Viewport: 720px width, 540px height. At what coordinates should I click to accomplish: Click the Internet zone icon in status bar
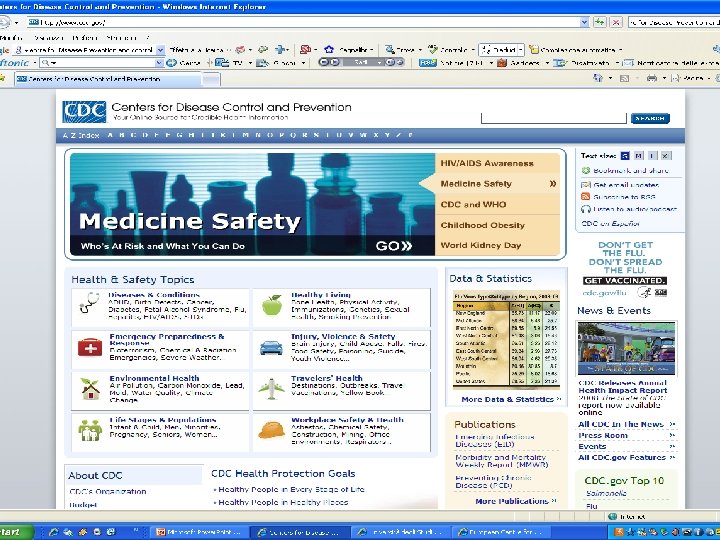pyautogui.click(x=613, y=517)
